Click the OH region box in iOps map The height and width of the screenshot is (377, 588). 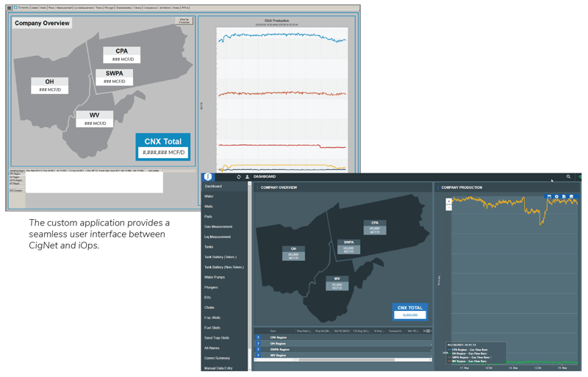click(x=293, y=254)
